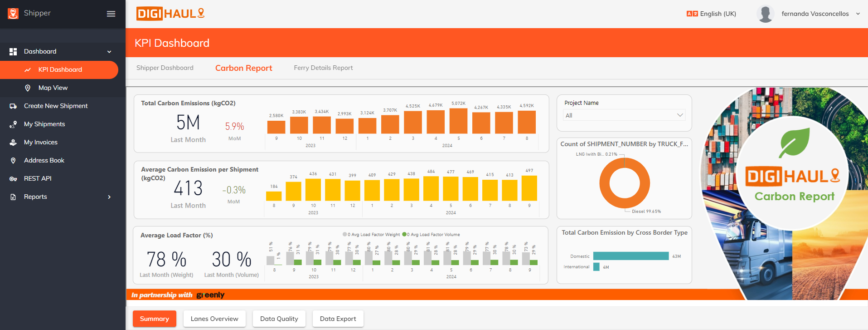Screen dimensions: 868x330
Task: Open the Data Quality page
Action: (279, 319)
